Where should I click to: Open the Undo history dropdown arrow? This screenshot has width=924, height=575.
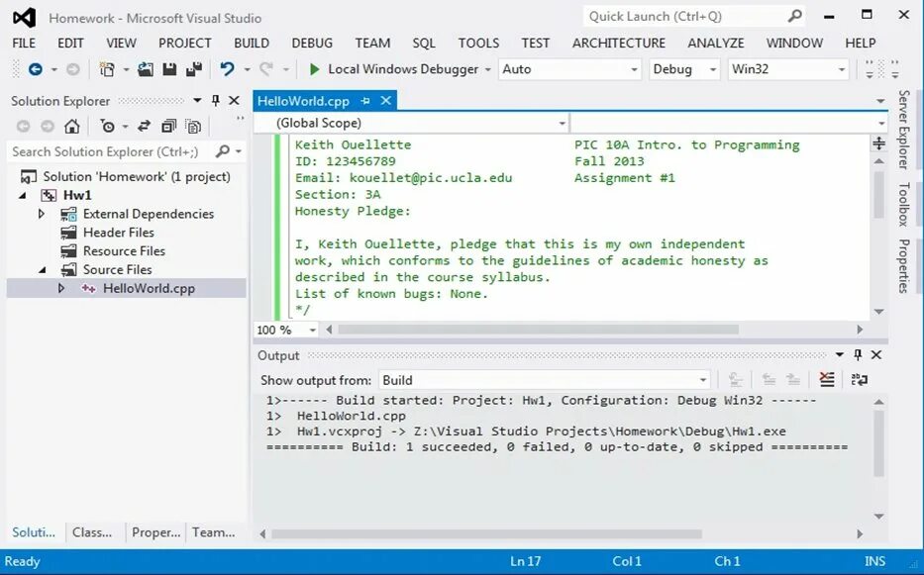point(247,69)
